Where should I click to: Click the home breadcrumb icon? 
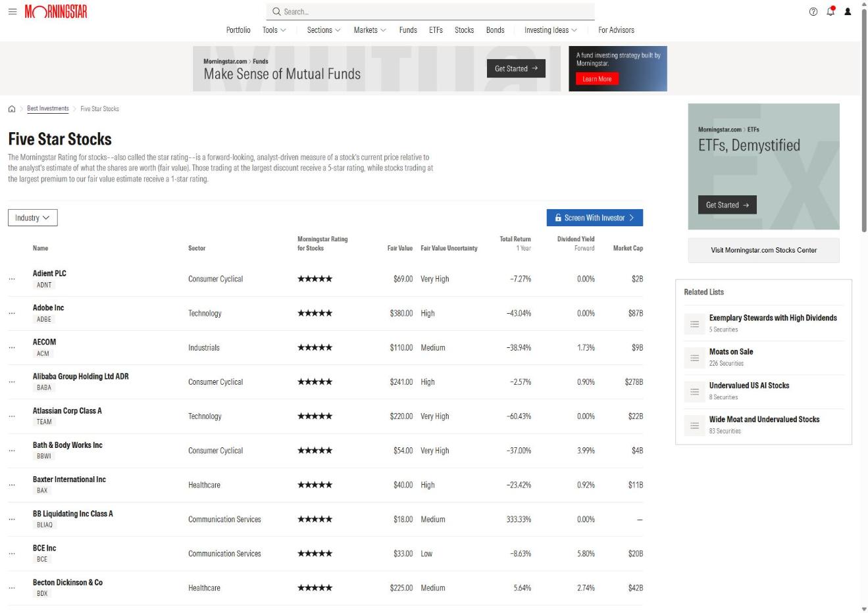tap(12, 109)
